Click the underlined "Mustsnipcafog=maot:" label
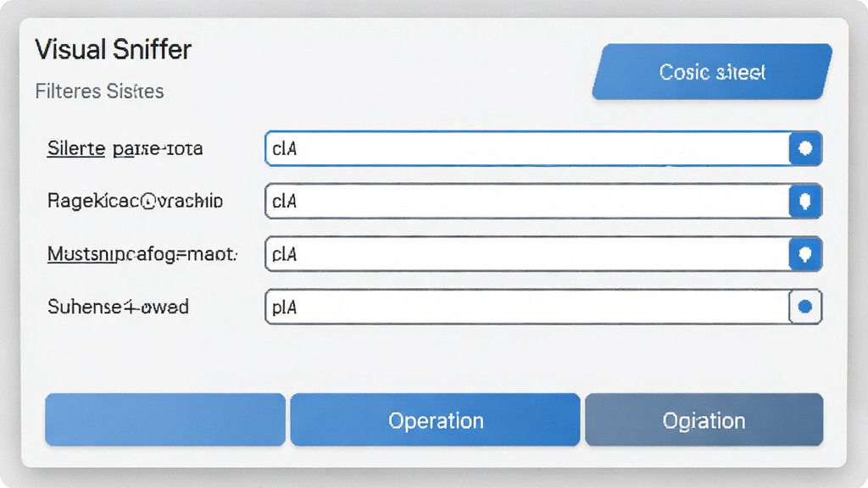868x488 pixels. tap(142, 254)
